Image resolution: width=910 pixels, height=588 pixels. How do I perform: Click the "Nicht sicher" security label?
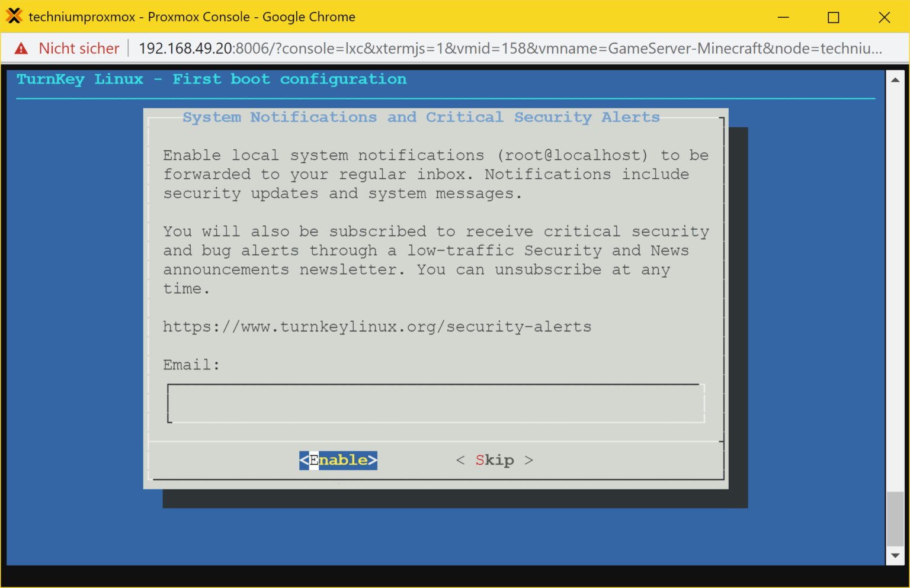79,49
